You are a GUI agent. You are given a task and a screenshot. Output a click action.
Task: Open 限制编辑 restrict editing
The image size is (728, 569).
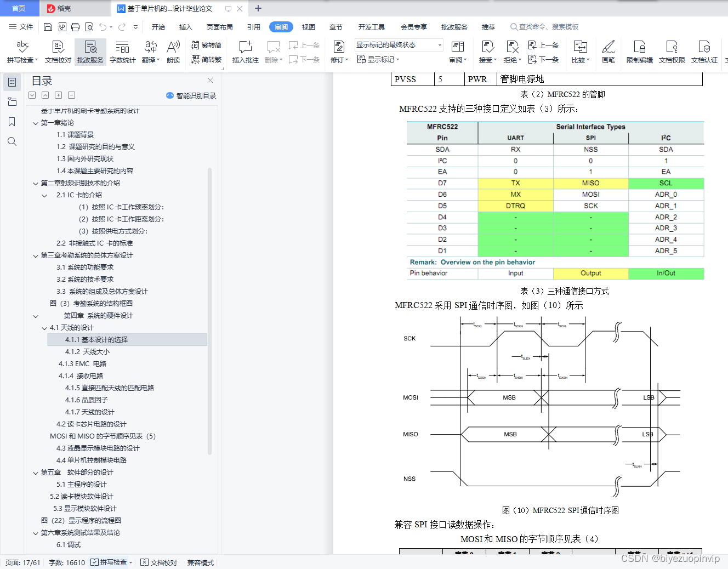pyautogui.click(x=640, y=52)
